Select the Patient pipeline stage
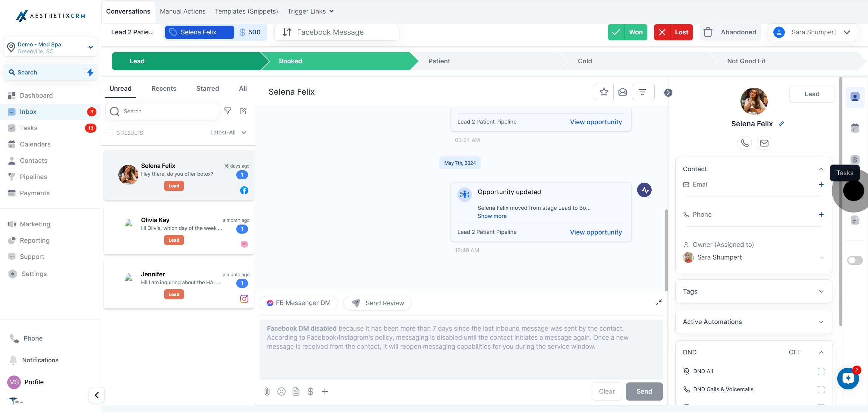 (439, 61)
